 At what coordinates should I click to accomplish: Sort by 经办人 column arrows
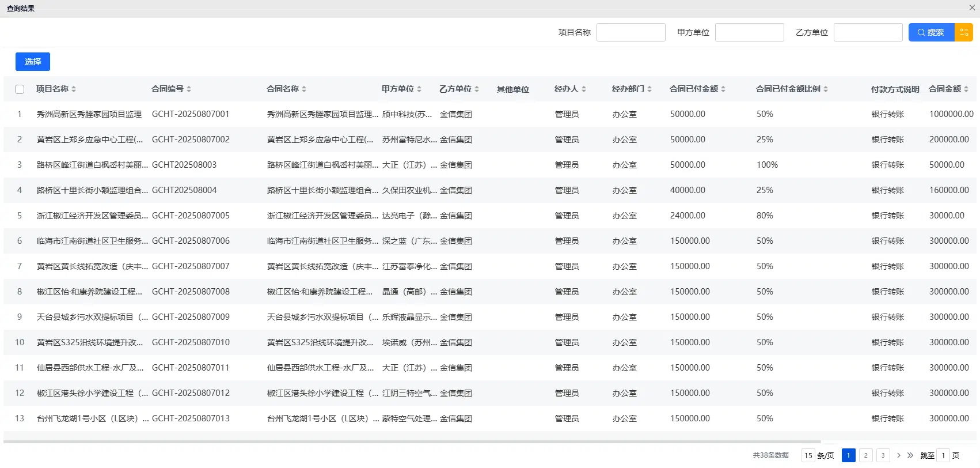584,89
